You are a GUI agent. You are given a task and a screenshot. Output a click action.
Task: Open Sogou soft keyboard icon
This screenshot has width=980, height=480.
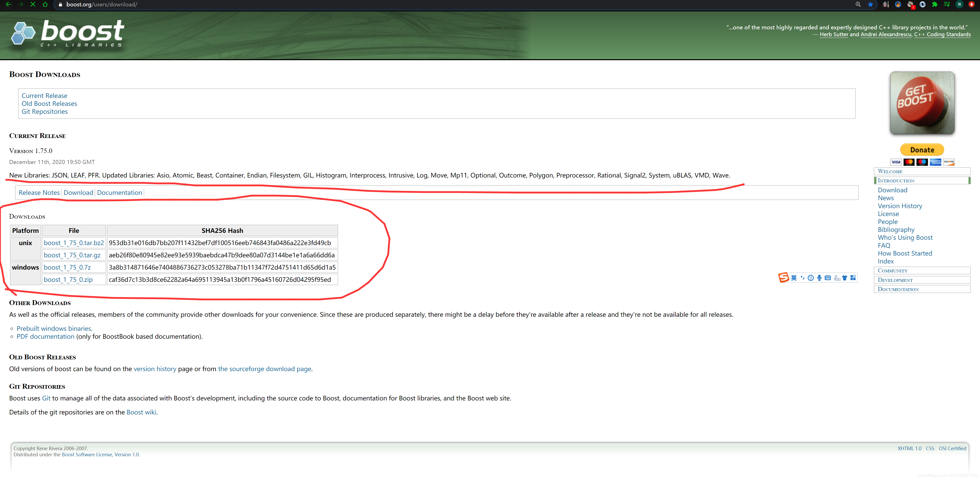(x=827, y=278)
